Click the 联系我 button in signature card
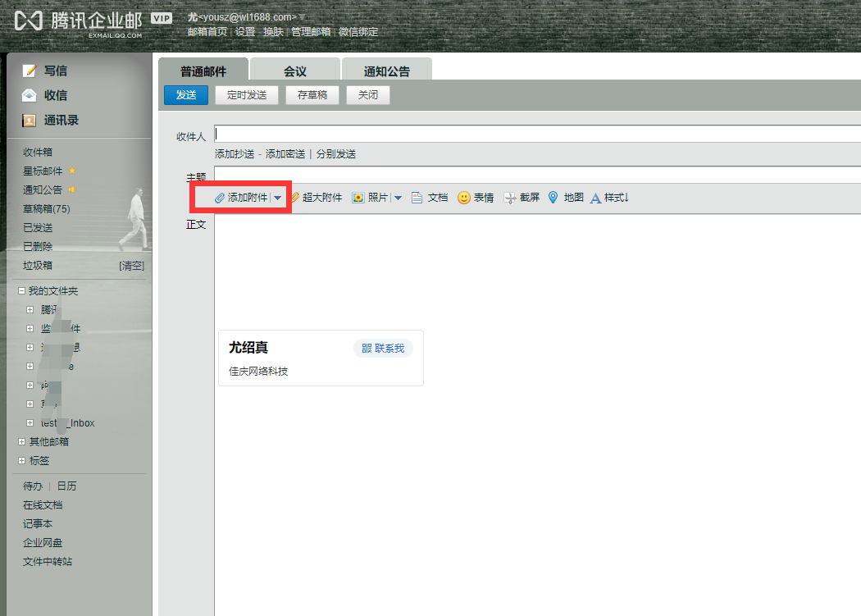The width and height of the screenshot is (861, 616). pyautogui.click(x=383, y=349)
